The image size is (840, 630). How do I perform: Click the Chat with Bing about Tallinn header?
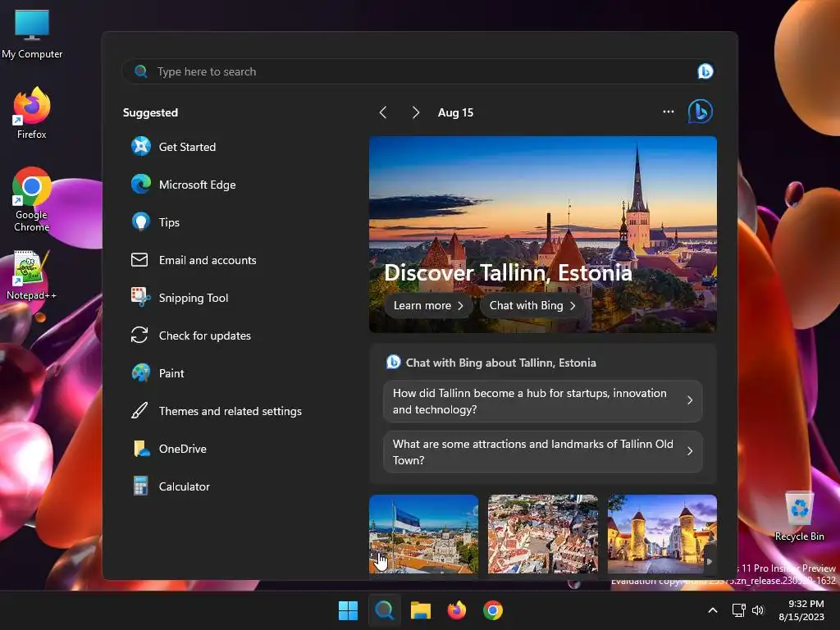click(500, 363)
